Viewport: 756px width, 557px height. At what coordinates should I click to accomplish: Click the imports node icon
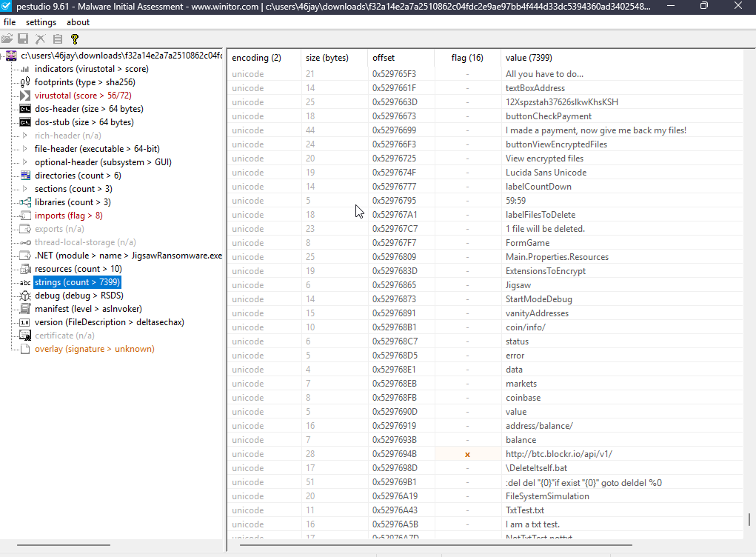click(x=25, y=216)
